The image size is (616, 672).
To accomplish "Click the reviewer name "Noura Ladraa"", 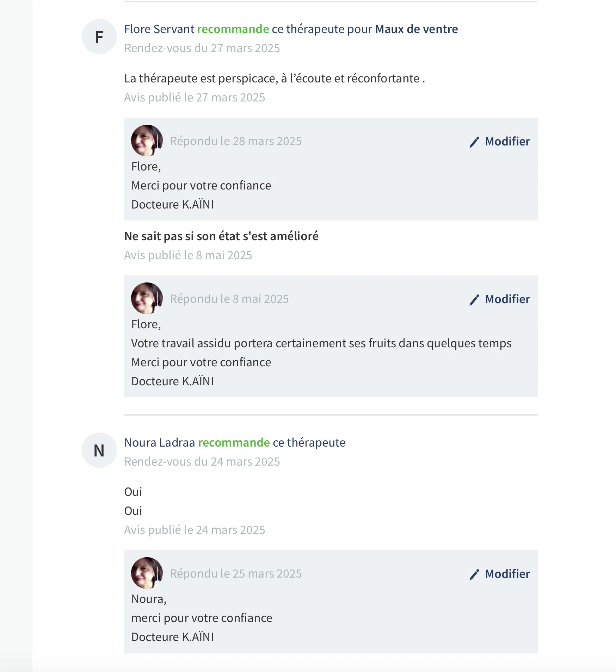I will (x=160, y=442).
